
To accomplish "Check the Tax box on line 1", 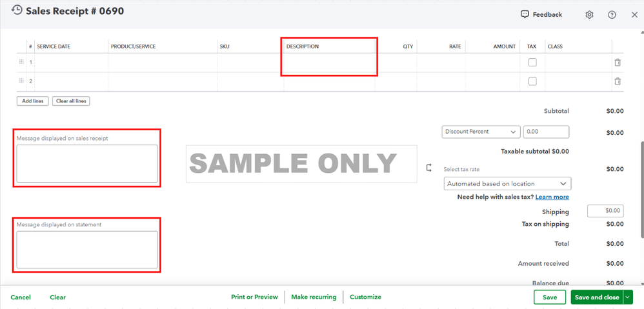I will tap(532, 63).
